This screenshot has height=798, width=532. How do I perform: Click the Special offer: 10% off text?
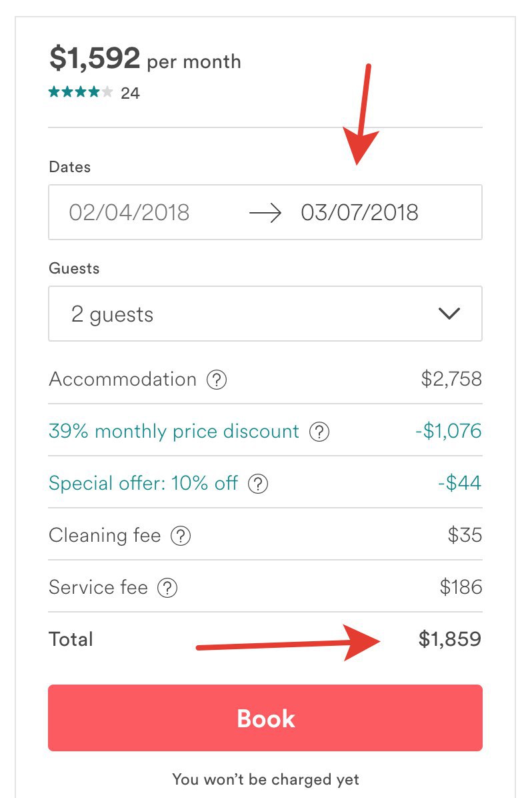pyautogui.click(x=143, y=484)
